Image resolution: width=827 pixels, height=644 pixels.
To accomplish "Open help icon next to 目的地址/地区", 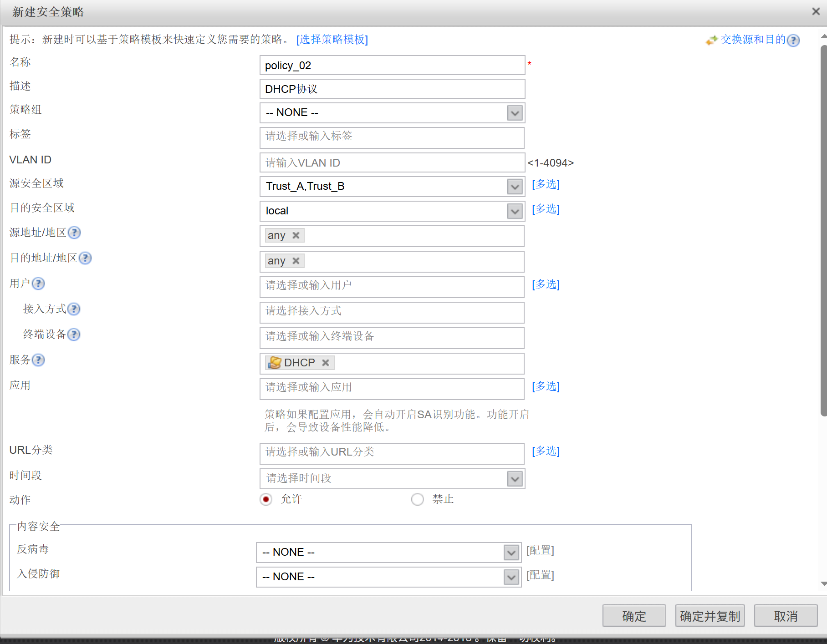I will tap(85, 258).
